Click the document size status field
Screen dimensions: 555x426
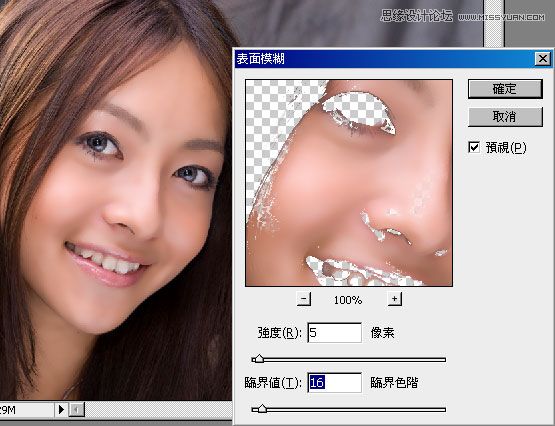point(27,410)
